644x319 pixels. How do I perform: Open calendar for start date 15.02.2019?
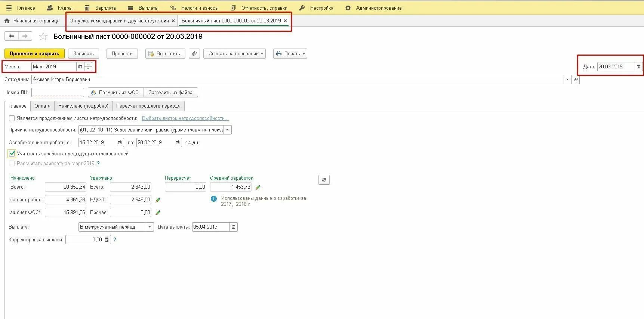(x=120, y=143)
